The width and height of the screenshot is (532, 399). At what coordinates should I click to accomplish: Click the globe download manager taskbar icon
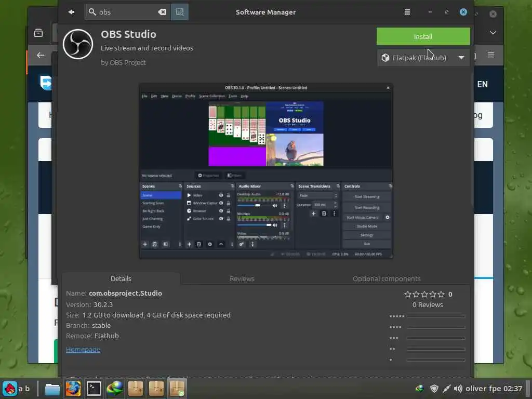pos(115,389)
